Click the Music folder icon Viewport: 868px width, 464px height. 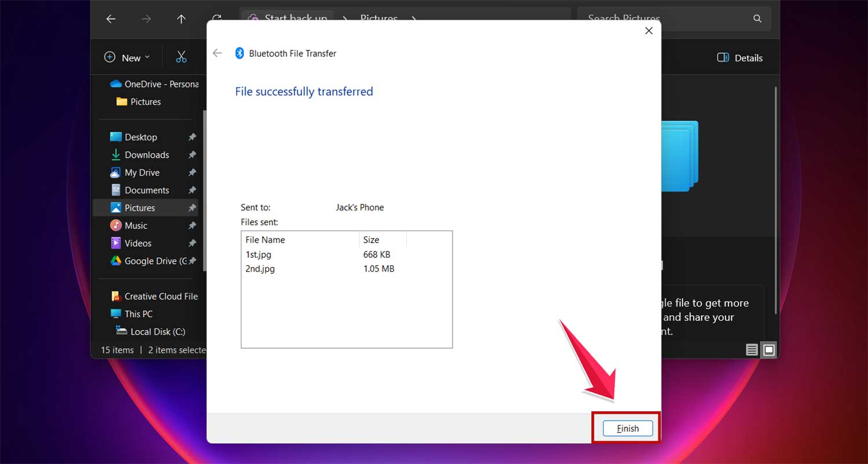(x=116, y=225)
